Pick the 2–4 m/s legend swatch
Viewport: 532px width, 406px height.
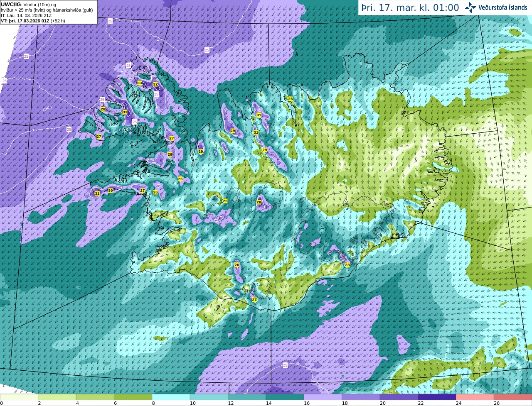click(57, 397)
